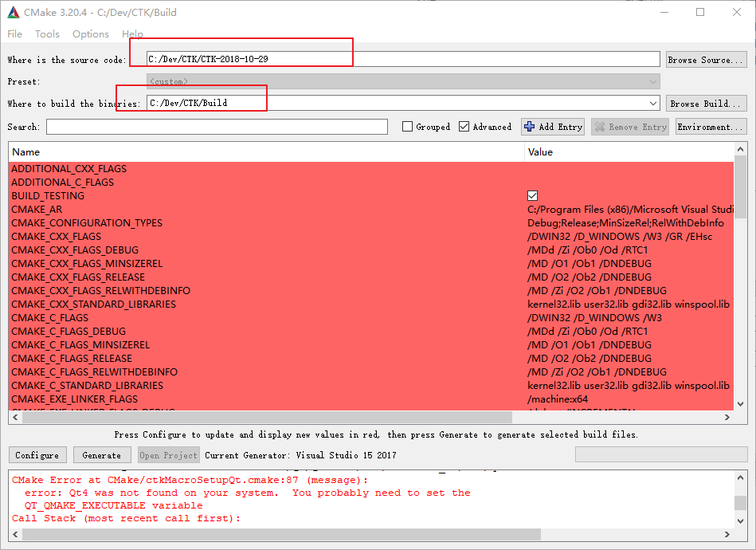Image resolution: width=756 pixels, height=550 pixels.
Task: Click the Search input field
Action: (217, 127)
